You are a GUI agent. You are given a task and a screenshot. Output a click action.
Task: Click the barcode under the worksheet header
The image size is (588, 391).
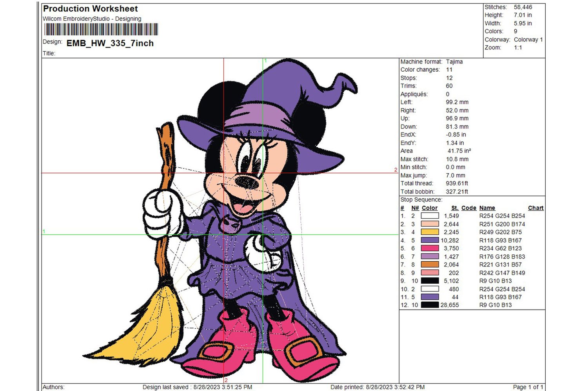click(101, 29)
